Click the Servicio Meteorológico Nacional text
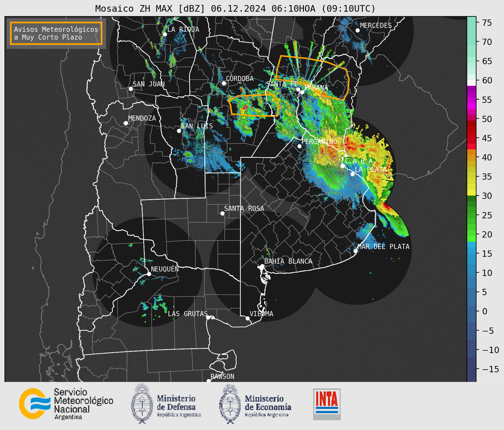 83,404
